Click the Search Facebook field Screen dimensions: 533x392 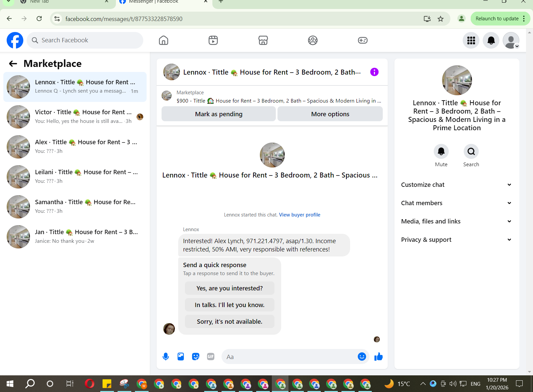pyautogui.click(x=85, y=40)
